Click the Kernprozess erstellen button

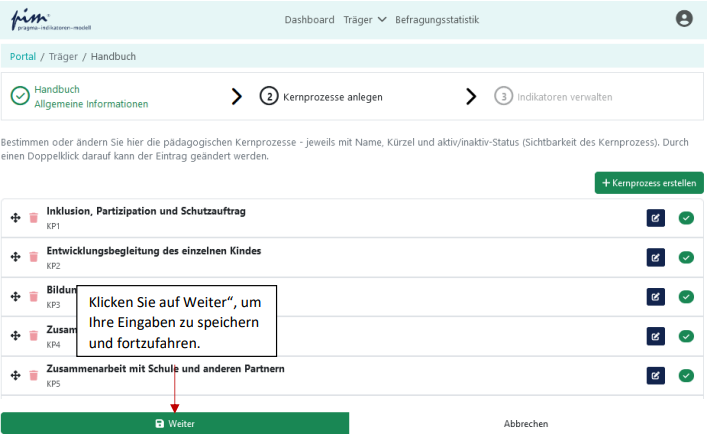tap(649, 183)
